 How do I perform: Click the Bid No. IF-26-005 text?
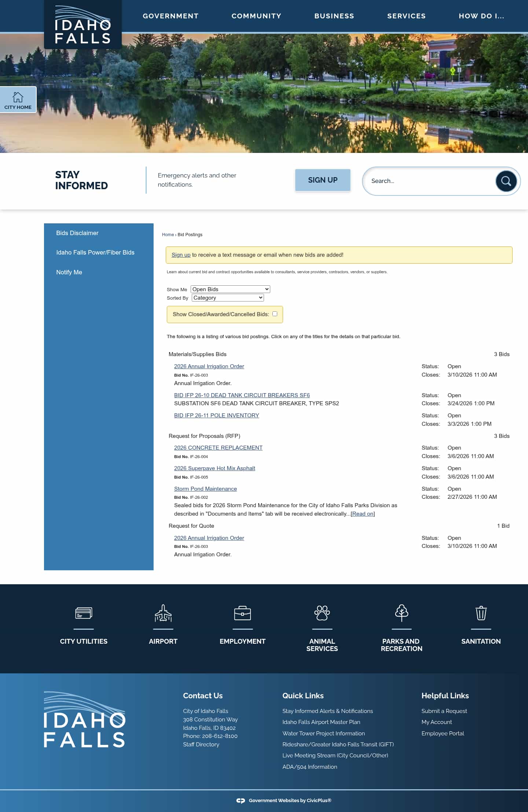pyautogui.click(x=191, y=477)
